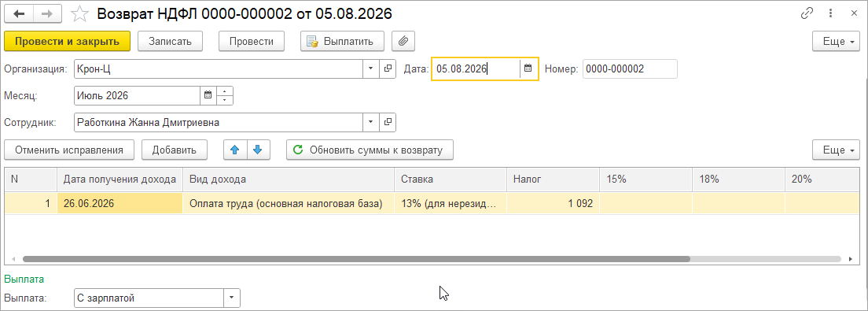The image size is (868, 311).
Task: Go back with the left arrow button
Action: (19, 14)
